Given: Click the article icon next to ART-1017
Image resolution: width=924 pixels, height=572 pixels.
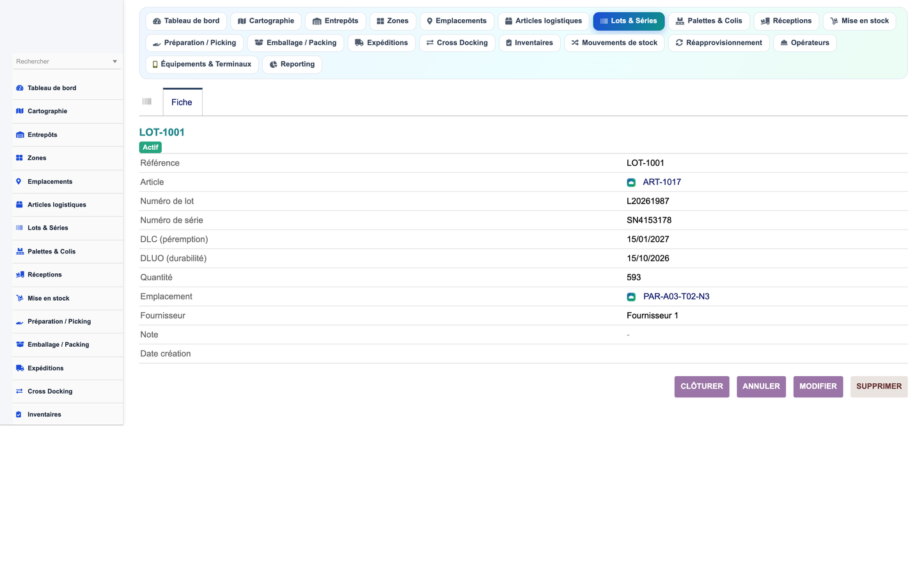Looking at the screenshot, I should pyautogui.click(x=631, y=182).
